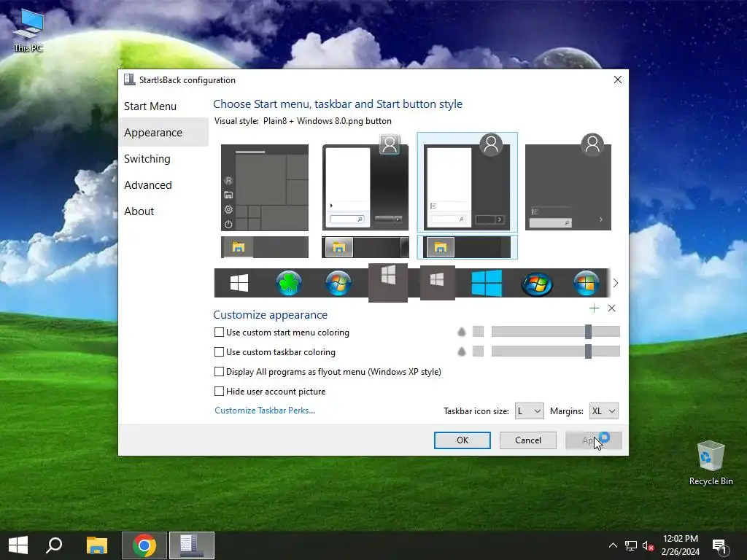
Task: Select the white Windows 10 logo start button
Action: click(239, 283)
